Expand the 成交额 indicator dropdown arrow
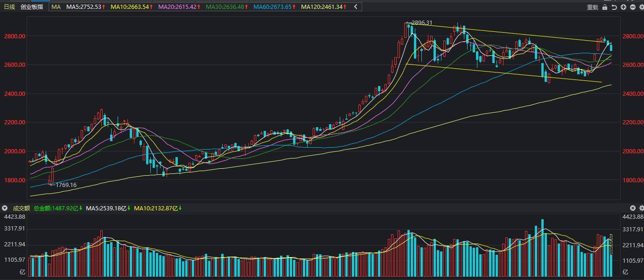 [x=5, y=208]
